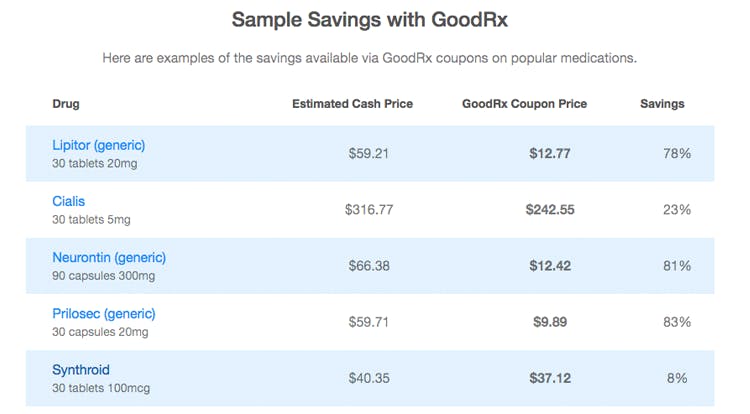Click the $59.21 Lipitor cash price
750x414 pixels.
point(368,153)
